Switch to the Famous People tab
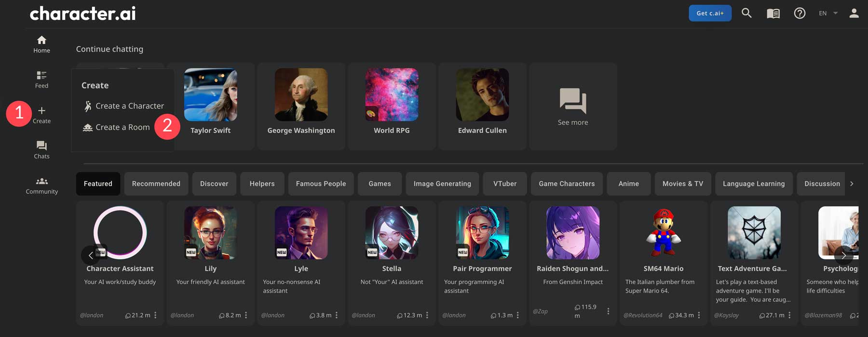Image resolution: width=868 pixels, height=337 pixels. point(321,184)
